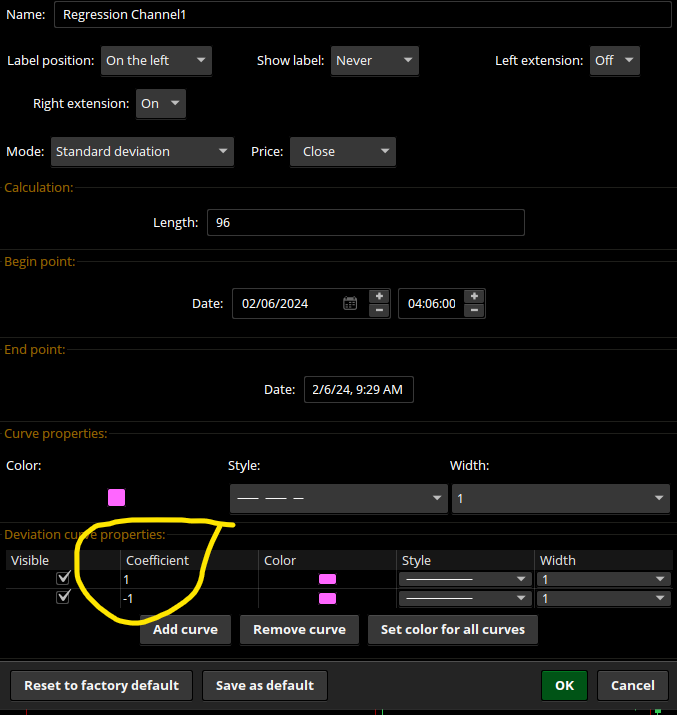Open the Price Close dropdown
677x715 pixels.
[x=343, y=152]
